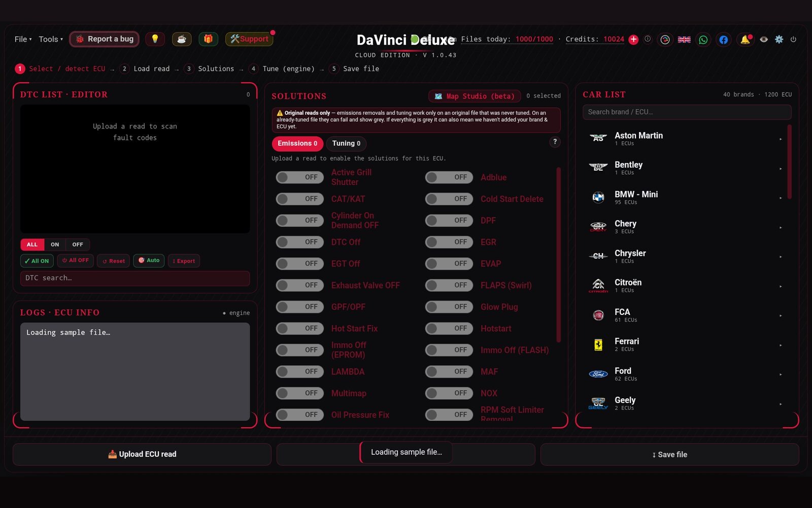Click the Chery brand logo
Screen dimensions: 812x508
(x=598, y=227)
